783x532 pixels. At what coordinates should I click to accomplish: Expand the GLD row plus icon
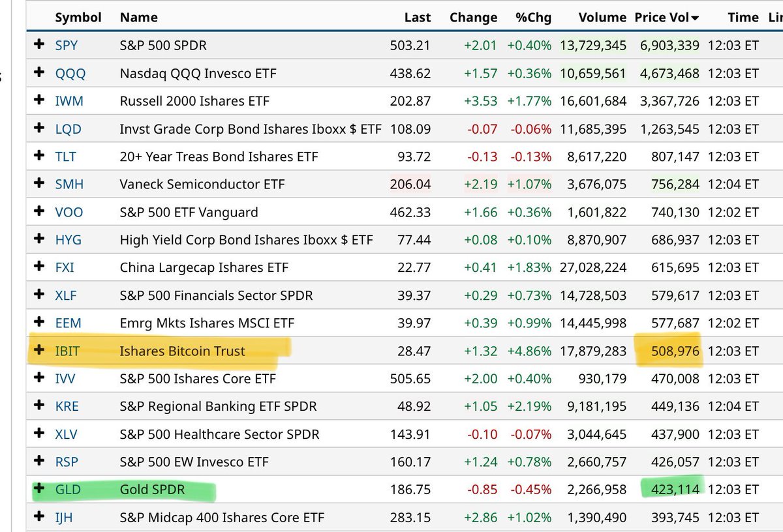[x=39, y=489]
